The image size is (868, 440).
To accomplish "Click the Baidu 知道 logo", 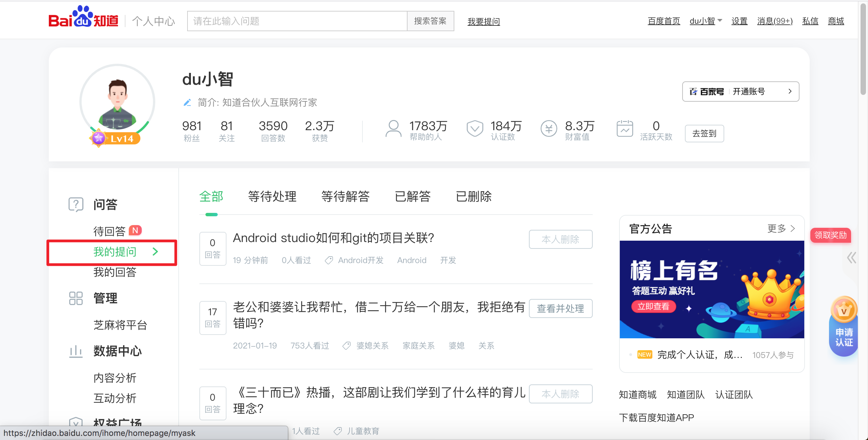I will click(x=84, y=19).
